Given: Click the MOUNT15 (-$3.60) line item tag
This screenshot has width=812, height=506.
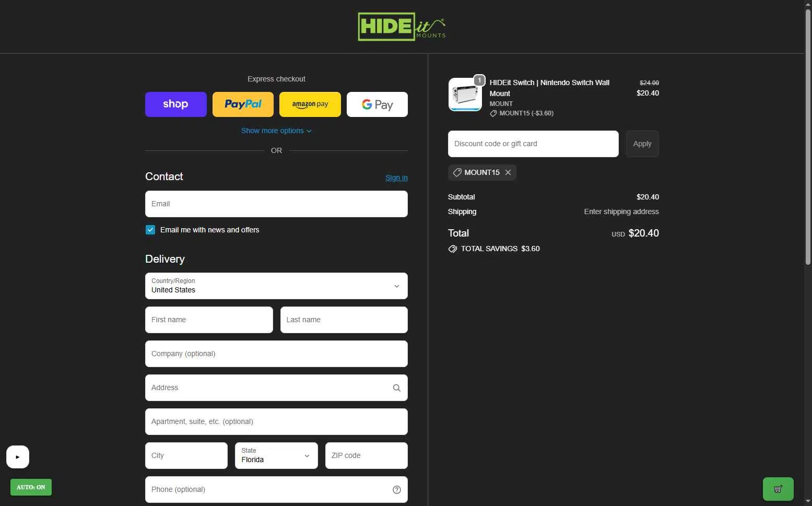Looking at the screenshot, I should point(522,113).
